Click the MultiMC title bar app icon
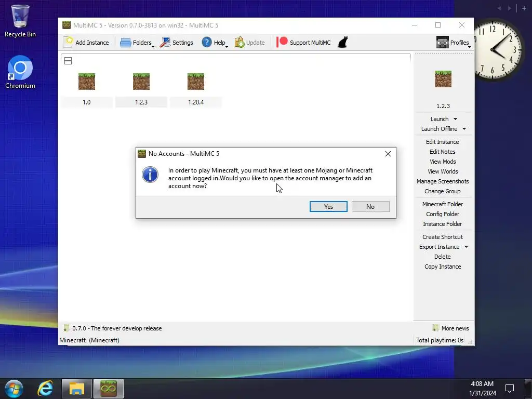Image resolution: width=532 pixels, height=399 pixels. click(x=66, y=25)
